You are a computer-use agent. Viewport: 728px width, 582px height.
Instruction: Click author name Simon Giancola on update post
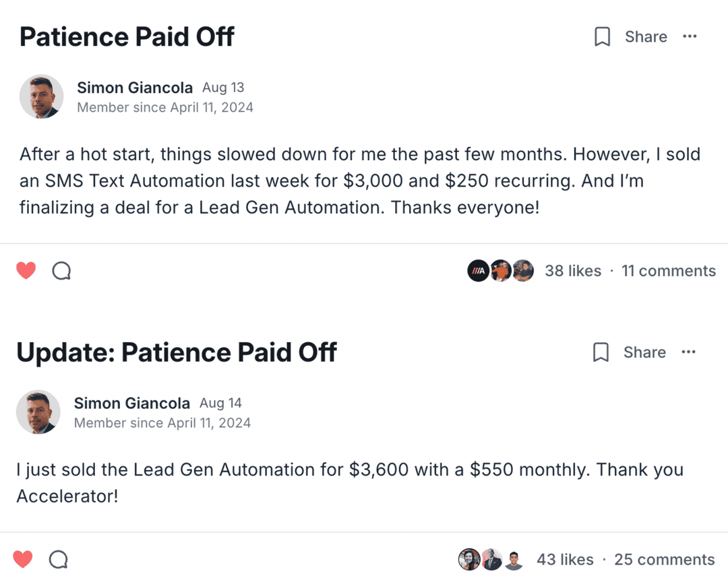click(x=132, y=403)
